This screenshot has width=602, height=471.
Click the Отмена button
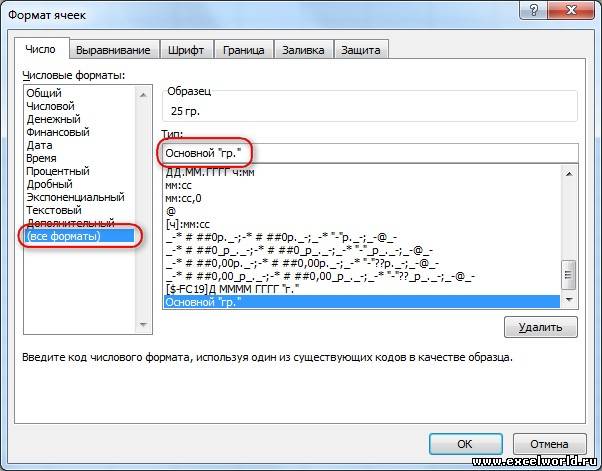point(549,443)
